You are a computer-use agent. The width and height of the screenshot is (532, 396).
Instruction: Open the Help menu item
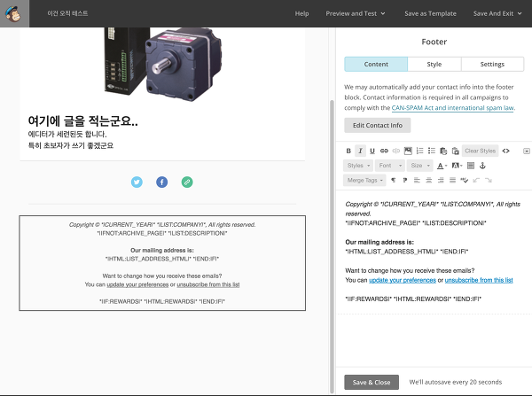pos(301,13)
